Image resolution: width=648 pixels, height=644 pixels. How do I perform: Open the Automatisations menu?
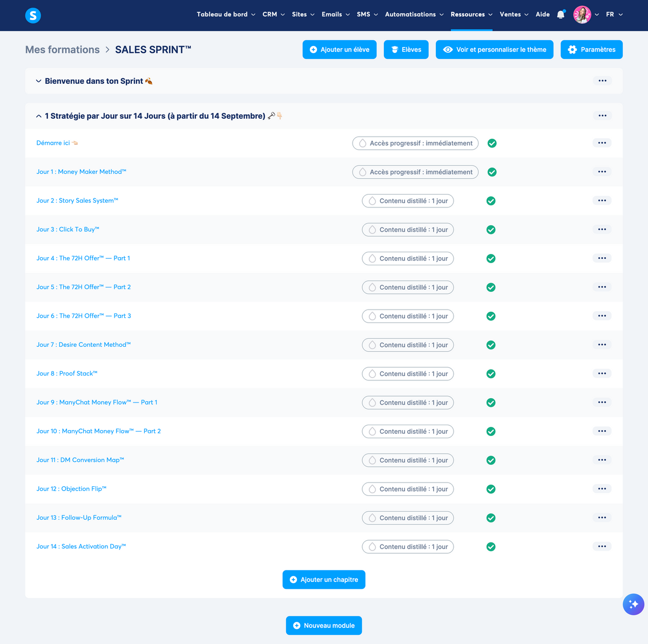coord(414,15)
